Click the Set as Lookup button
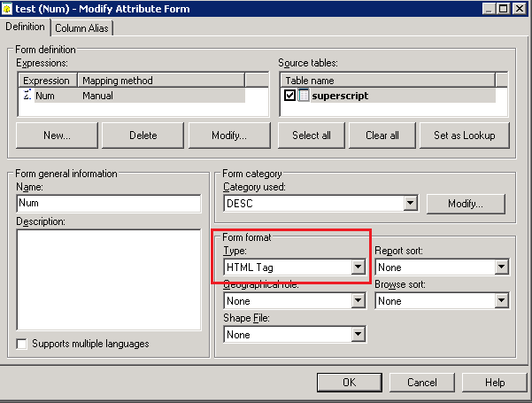 click(465, 136)
